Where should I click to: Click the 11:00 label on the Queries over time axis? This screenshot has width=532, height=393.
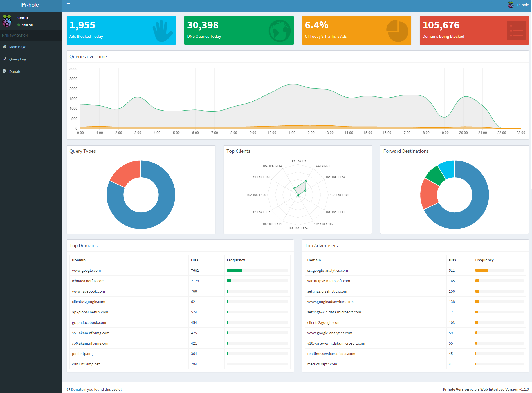tap(291, 133)
